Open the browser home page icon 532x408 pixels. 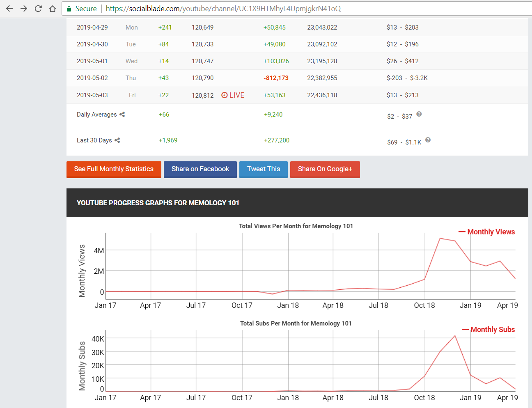pos(53,9)
